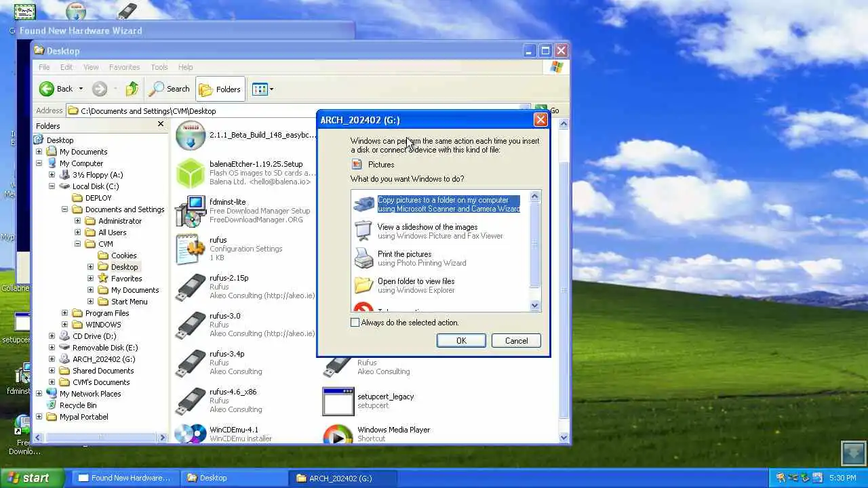Choose the View a slideshow icon

click(363, 231)
